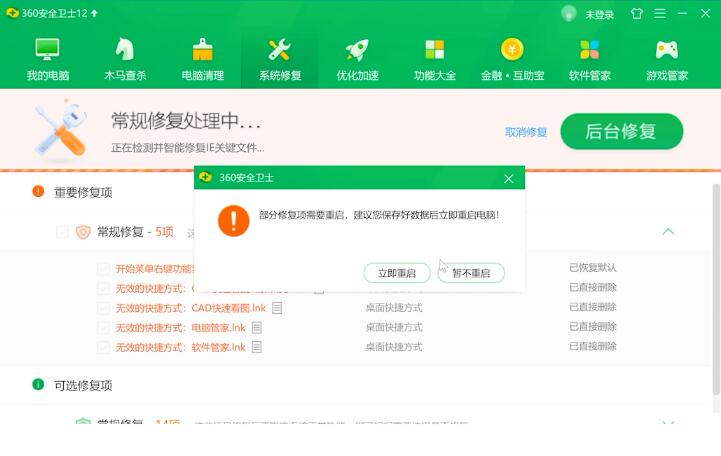Screen dimensions: 721x456
Task: Select 系统修复 wrench icon
Action: coord(280,49)
